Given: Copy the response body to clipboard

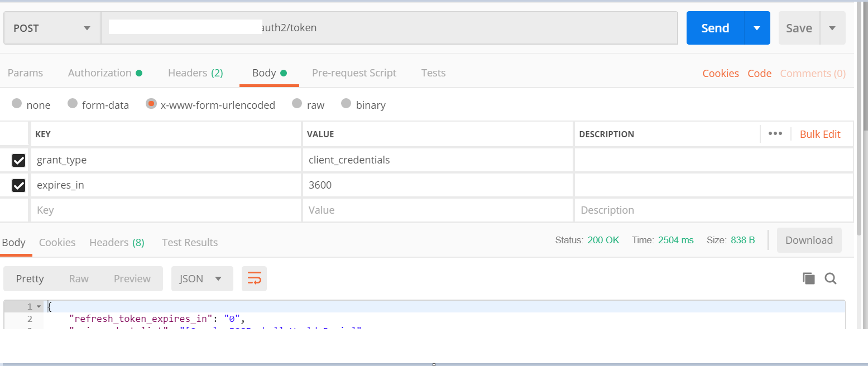Looking at the screenshot, I should pos(808,278).
